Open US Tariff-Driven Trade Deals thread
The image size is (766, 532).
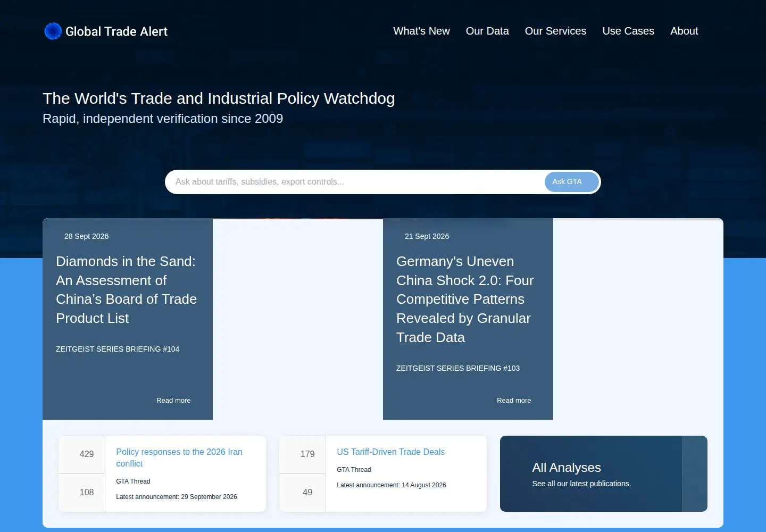click(x=390, y=452)
